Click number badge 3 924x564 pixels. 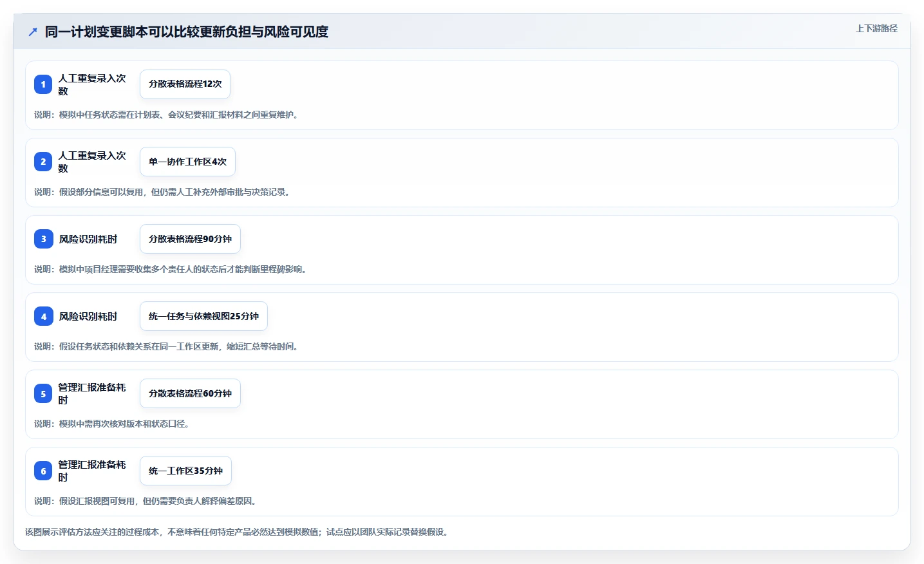click(43, 239)
